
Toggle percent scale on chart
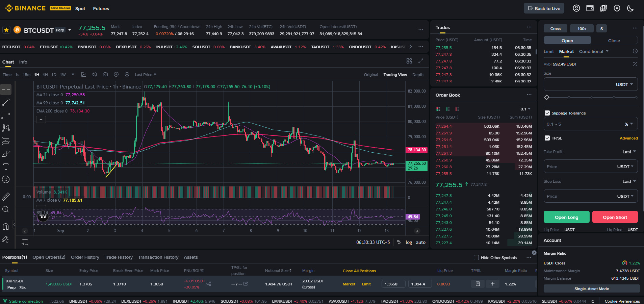[399, 242]
